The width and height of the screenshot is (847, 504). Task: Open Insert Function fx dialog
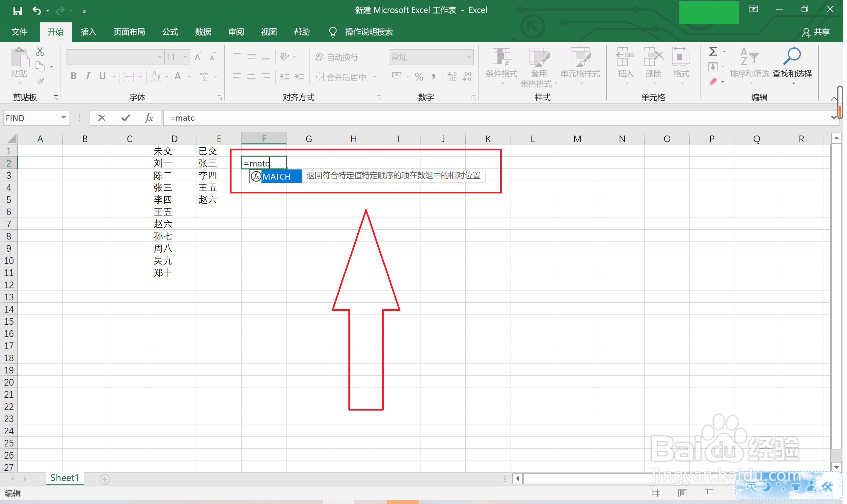pos(149,118)
